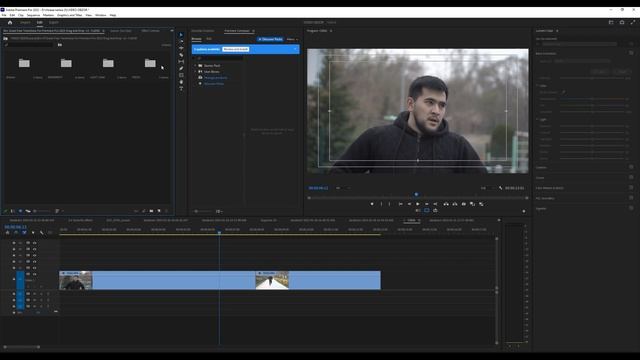Viewport: 640px width, 360px height.
Task: Select the Track Select Forward tool
Action: pyautogui.click(x=181, y=42)
